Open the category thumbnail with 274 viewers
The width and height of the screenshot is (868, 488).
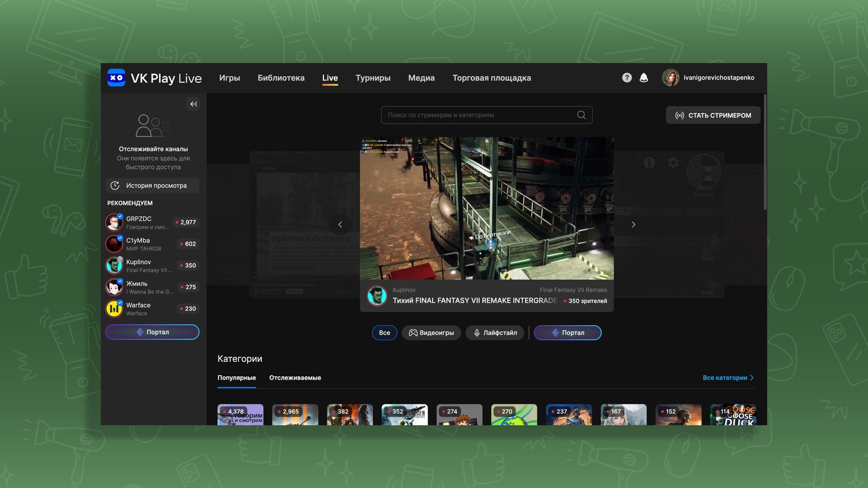coord(459,415)
